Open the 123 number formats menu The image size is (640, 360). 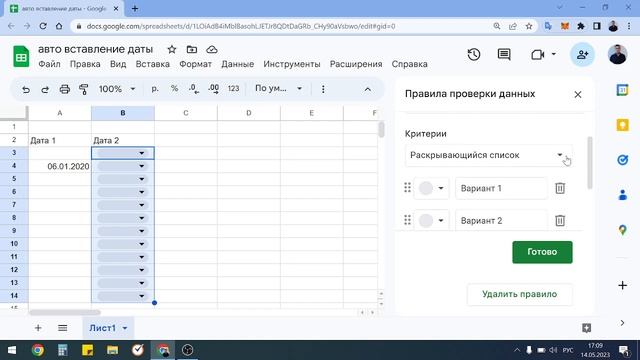coord(233,89)
